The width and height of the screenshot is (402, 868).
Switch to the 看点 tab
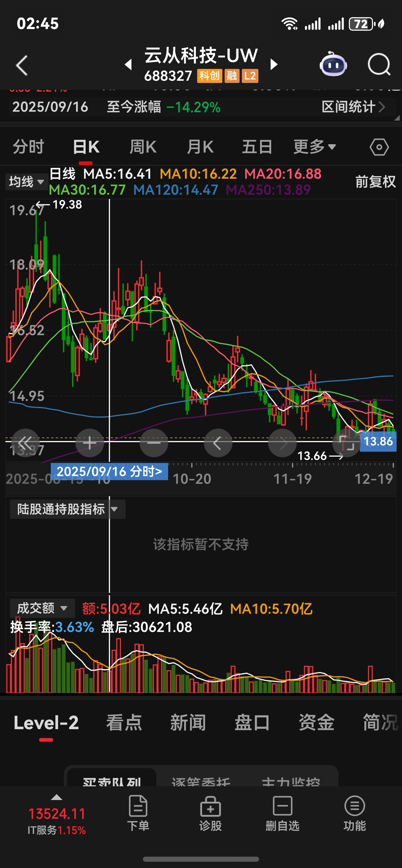coord(124,723)
